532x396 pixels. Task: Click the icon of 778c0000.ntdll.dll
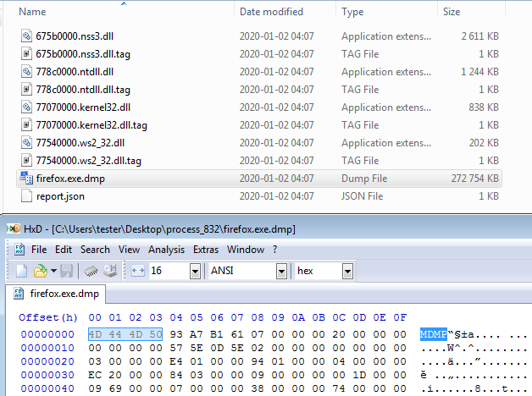coord(26,71)
